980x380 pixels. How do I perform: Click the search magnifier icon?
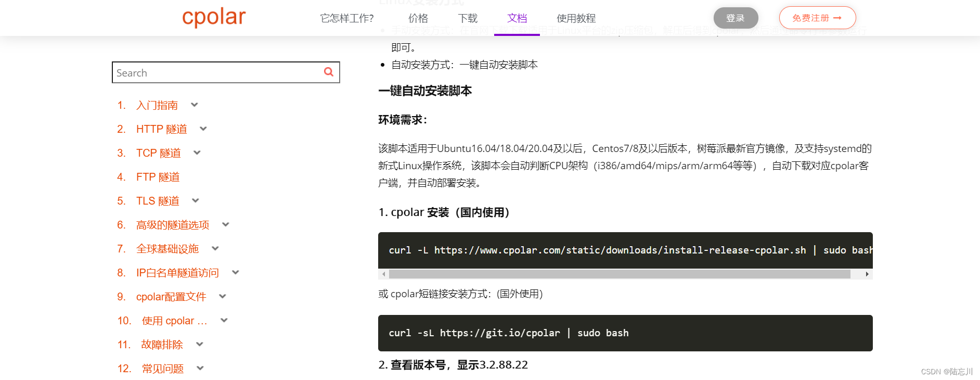329,72
